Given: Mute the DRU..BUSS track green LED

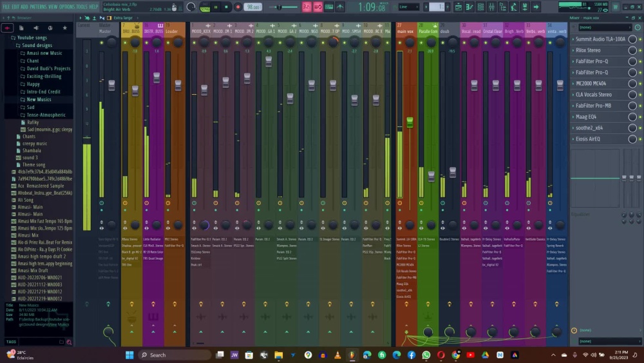Looking at the screenshot, I should (x=126, y=43).
